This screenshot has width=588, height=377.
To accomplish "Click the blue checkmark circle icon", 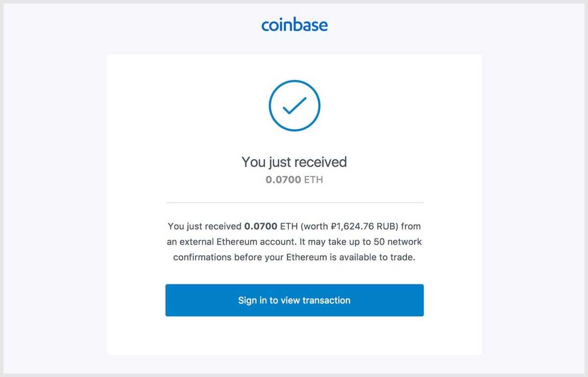I will pyautogui.click(x=294, y=105).
